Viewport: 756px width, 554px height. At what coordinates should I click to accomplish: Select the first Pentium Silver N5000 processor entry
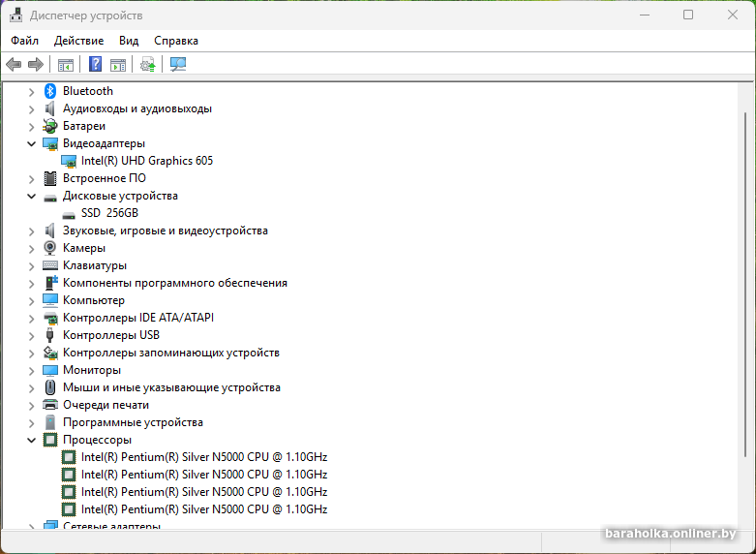click(204, 457)
